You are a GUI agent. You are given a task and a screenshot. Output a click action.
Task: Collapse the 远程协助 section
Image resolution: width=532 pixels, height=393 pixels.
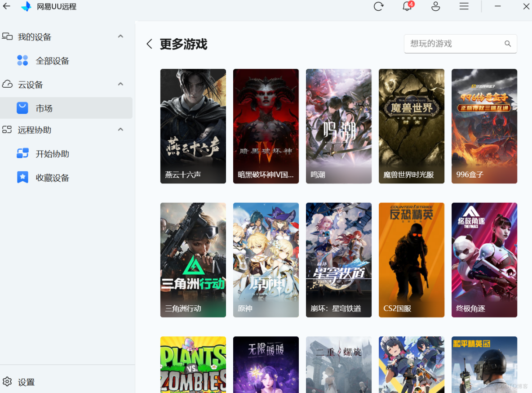120,129
